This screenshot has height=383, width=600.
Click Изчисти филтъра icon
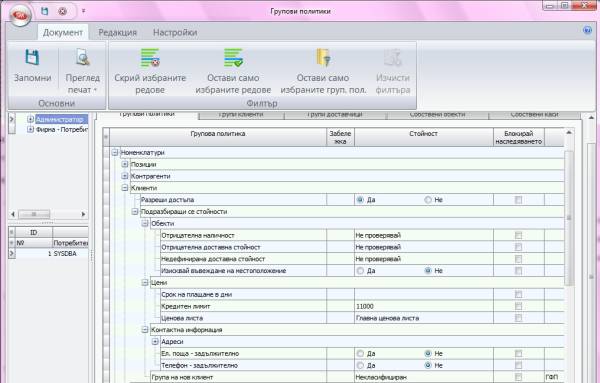click(x=393, y=57)
